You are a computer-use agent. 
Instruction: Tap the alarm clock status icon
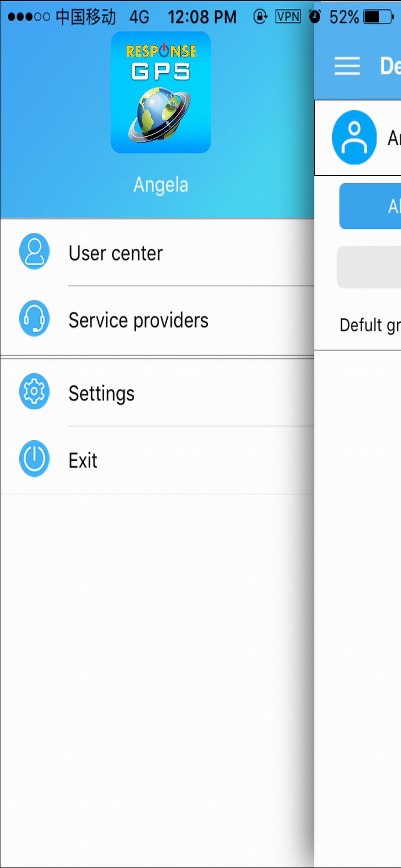315,16
